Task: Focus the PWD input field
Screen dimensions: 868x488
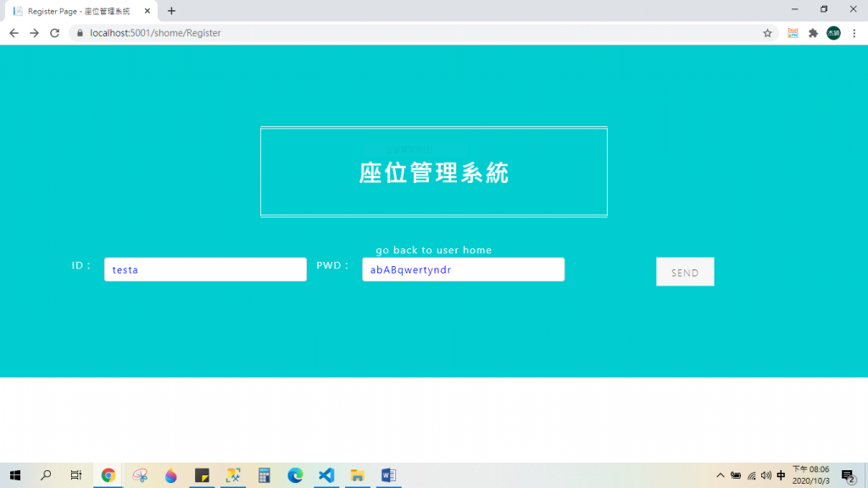Action: pos(464,269)
